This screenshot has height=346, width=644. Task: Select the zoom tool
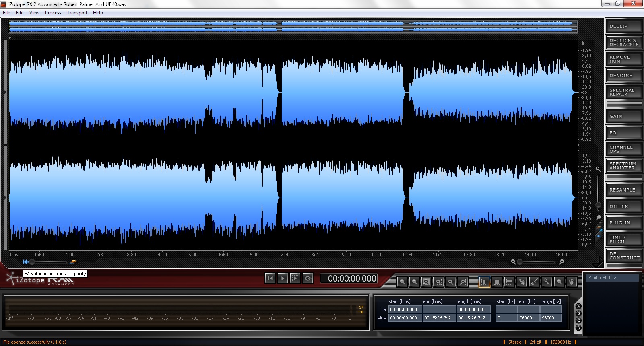click(x=559, y=282)
